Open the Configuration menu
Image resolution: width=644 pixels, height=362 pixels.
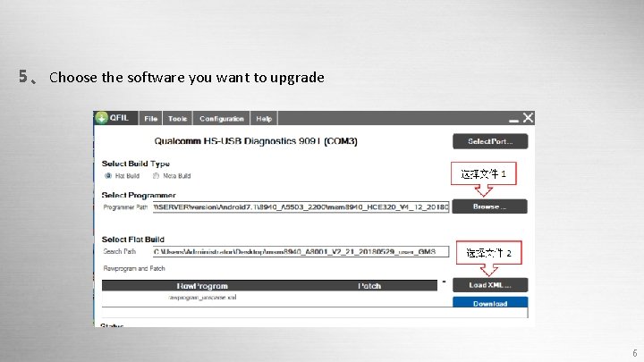pos(222,118)
